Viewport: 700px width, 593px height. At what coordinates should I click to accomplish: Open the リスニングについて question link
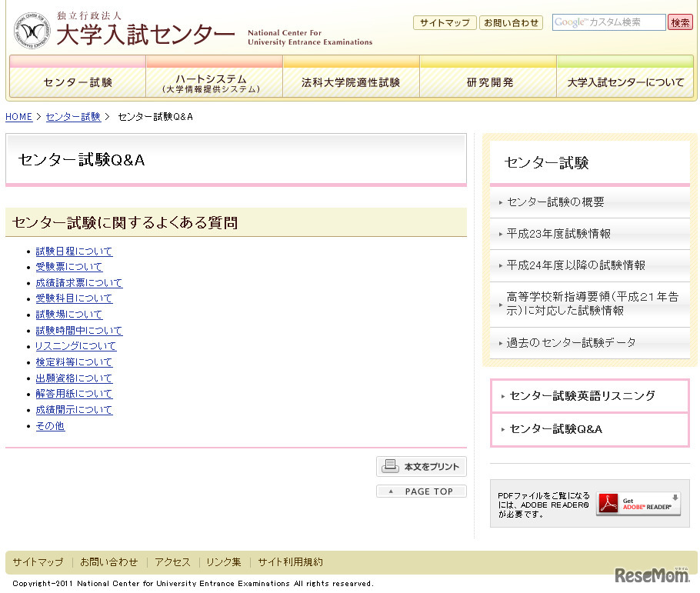click(x=75, y=346)
